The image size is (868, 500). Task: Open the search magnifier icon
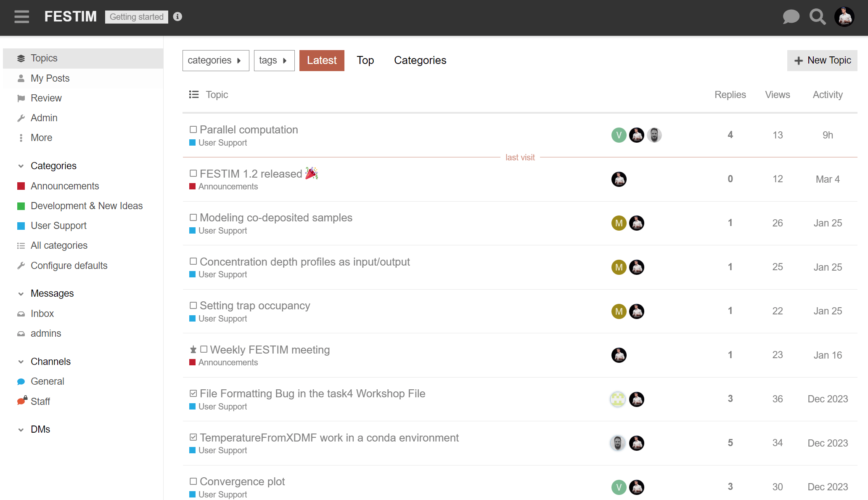tap(818, 17)
